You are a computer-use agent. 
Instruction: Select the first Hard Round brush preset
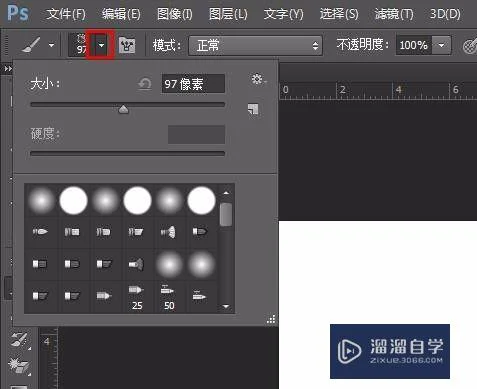pyautogui.click(x=73, y=201)
